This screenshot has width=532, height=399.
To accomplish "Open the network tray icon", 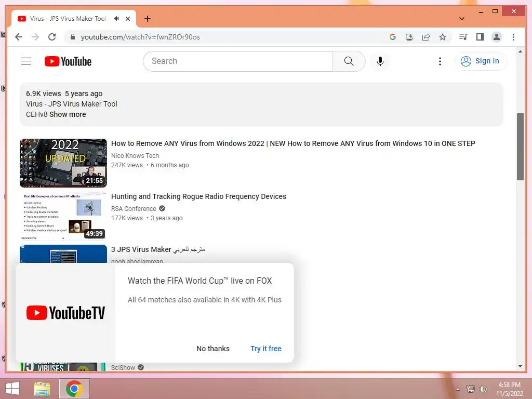I will click(470, 389).
